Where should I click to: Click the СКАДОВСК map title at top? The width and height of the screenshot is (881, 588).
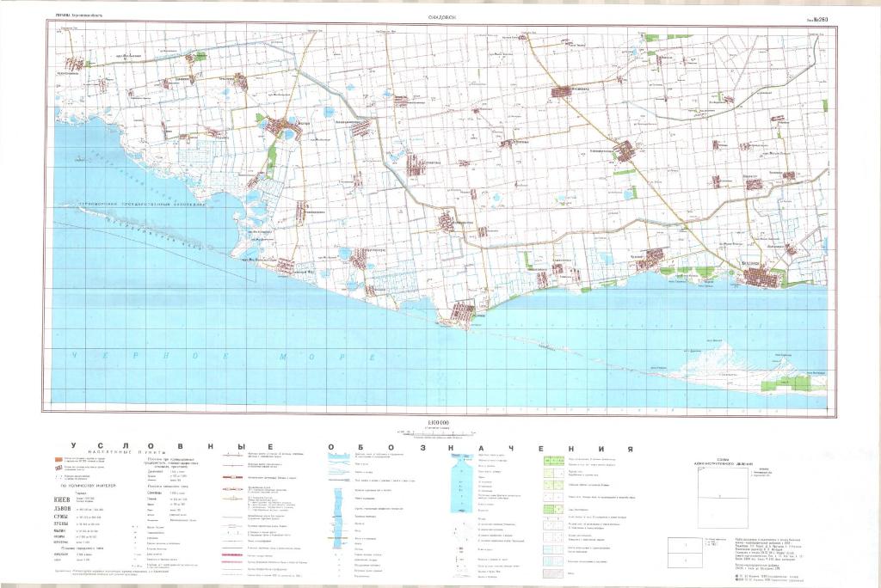441,16
